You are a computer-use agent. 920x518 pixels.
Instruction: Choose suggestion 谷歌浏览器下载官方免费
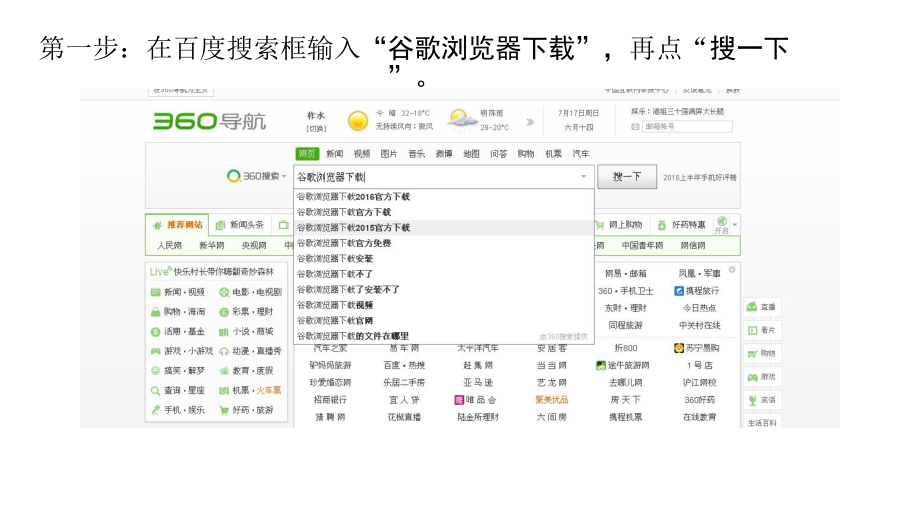pyautogui.click(x=444, y=243)
